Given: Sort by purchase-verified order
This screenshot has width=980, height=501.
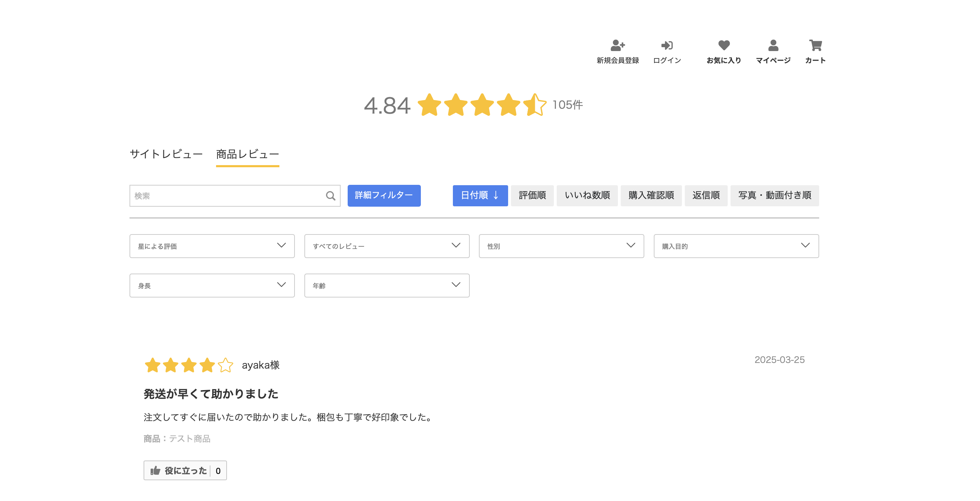Looking at the screenshot, I should click(x=651, y=195).
